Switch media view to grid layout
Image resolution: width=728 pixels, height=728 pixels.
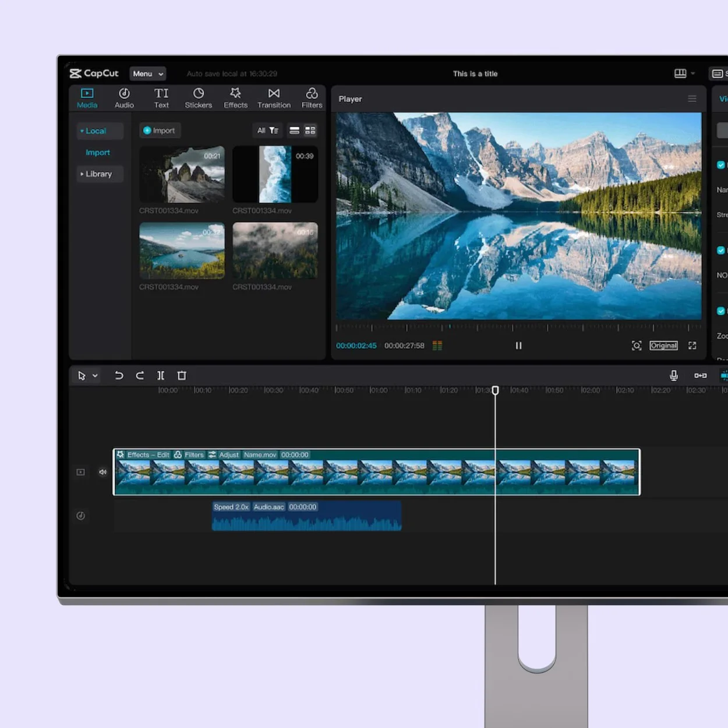click(310, 130)
